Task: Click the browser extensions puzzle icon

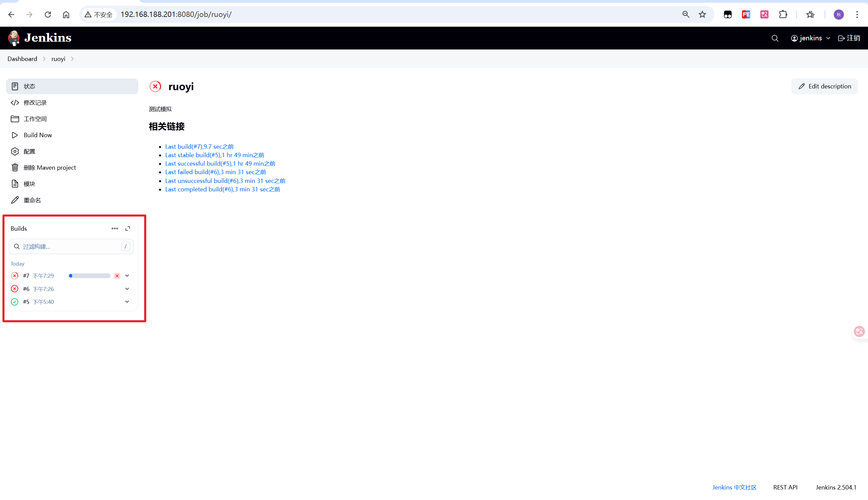Action: pos(783,15)
